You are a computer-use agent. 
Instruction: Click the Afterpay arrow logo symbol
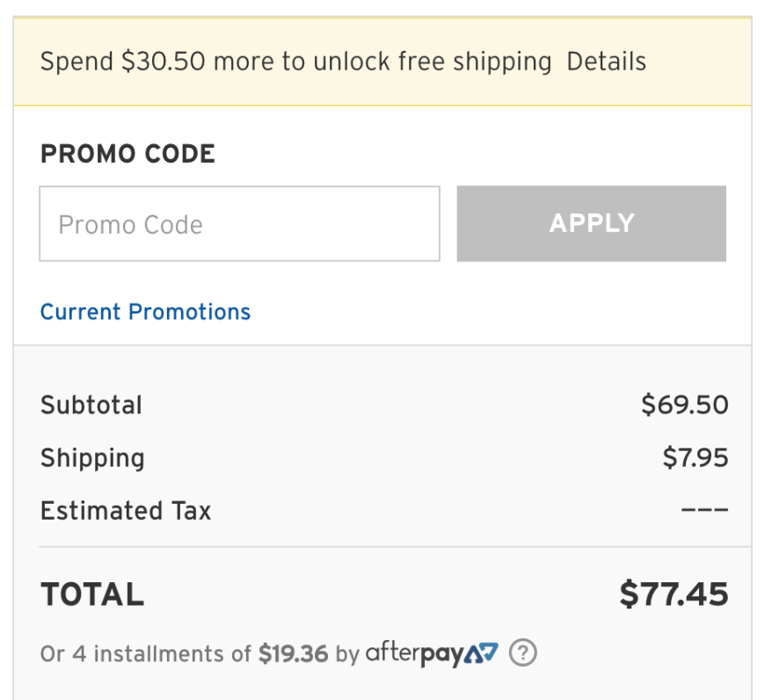(481, 654)
